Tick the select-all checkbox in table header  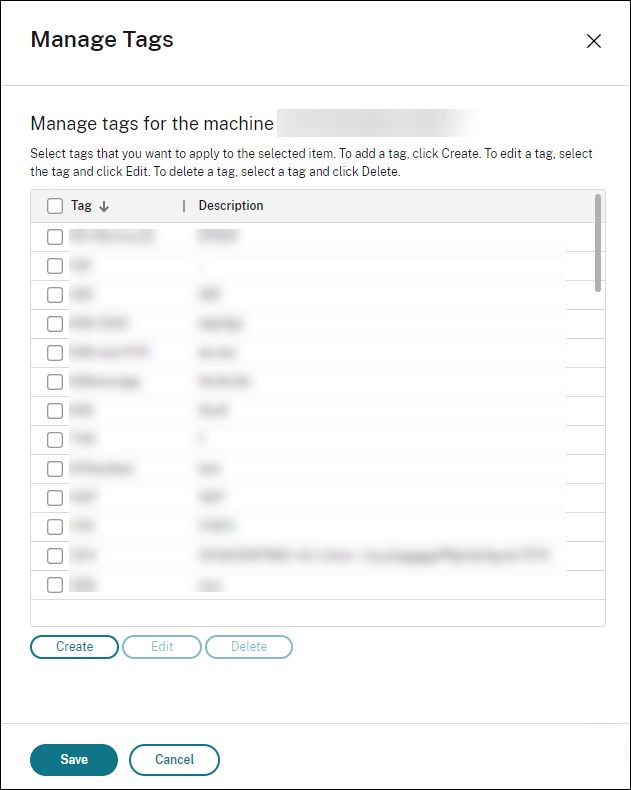point(54,206)
